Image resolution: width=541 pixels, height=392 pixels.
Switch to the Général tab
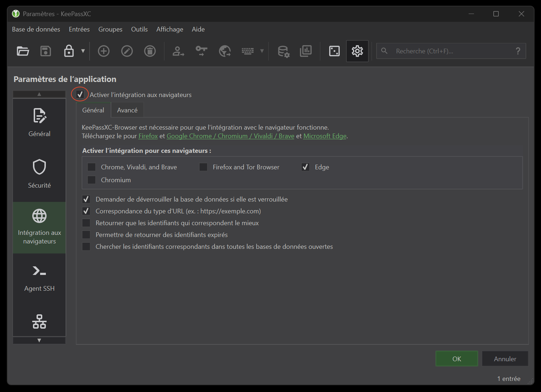tap(93, 110)
